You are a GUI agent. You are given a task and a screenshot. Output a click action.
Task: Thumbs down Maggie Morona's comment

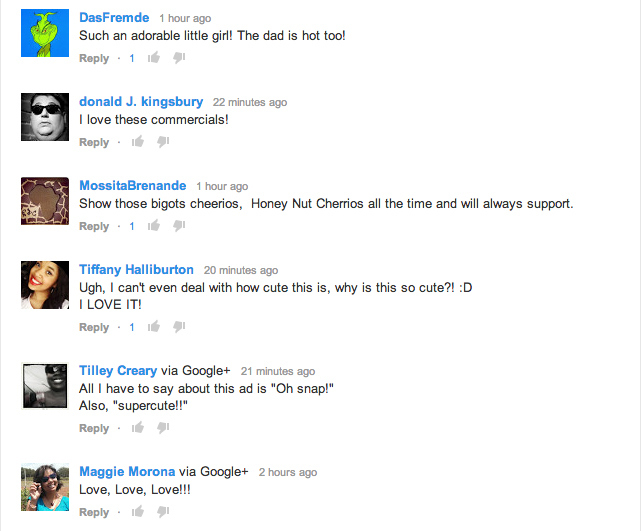(x=163, y=511)
